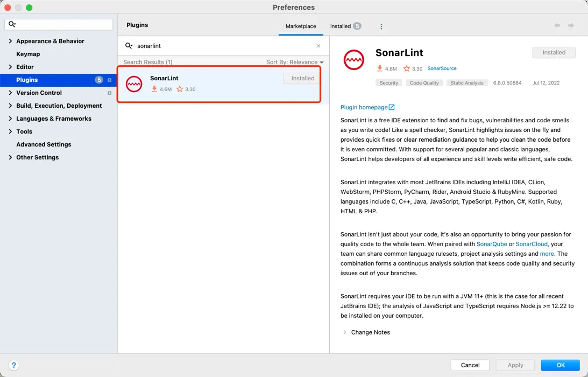Click the release date Jul 12, 2022

(546, 83)
